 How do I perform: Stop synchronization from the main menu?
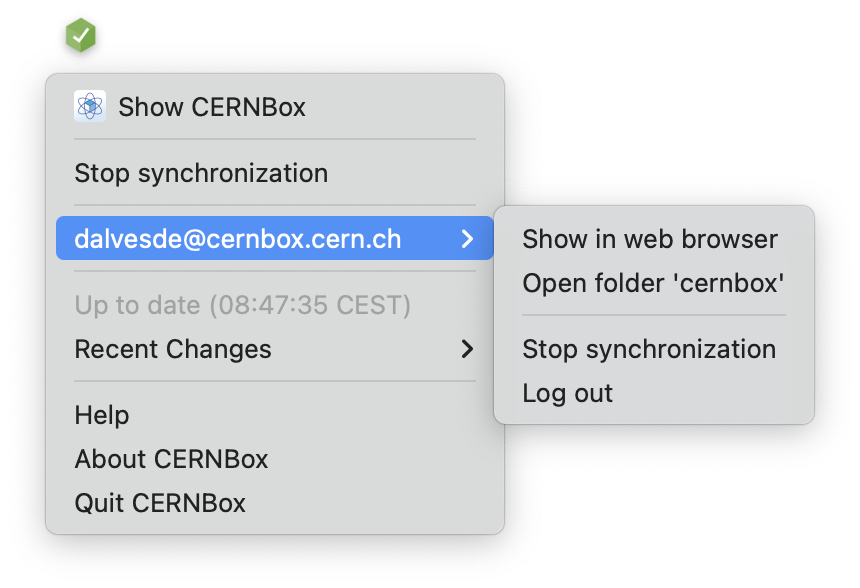[201, 173]
